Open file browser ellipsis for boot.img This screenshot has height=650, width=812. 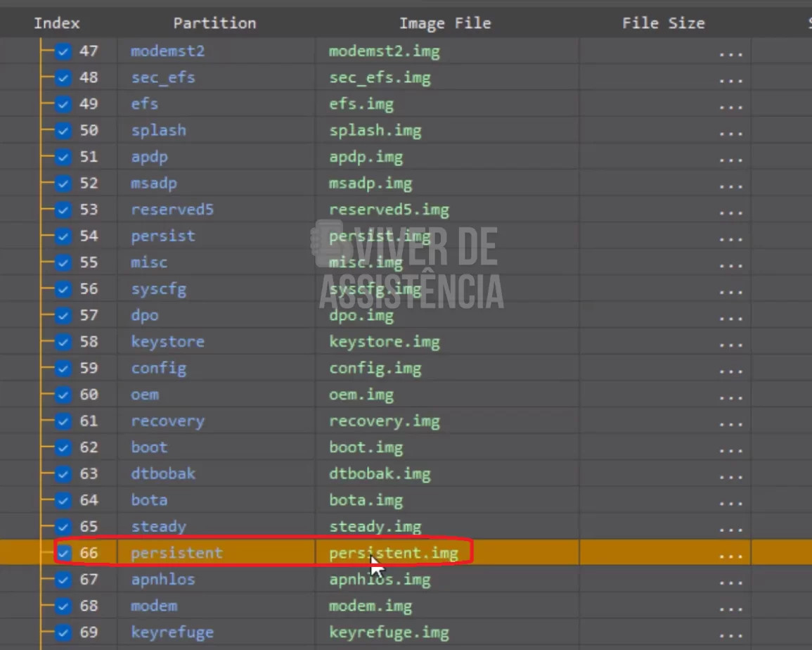(731, 450)
